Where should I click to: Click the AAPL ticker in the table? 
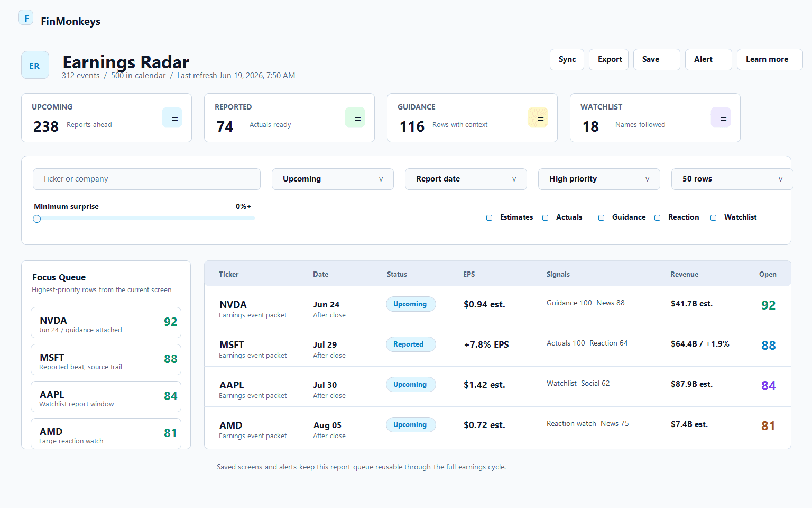click(x=232, y=385)
